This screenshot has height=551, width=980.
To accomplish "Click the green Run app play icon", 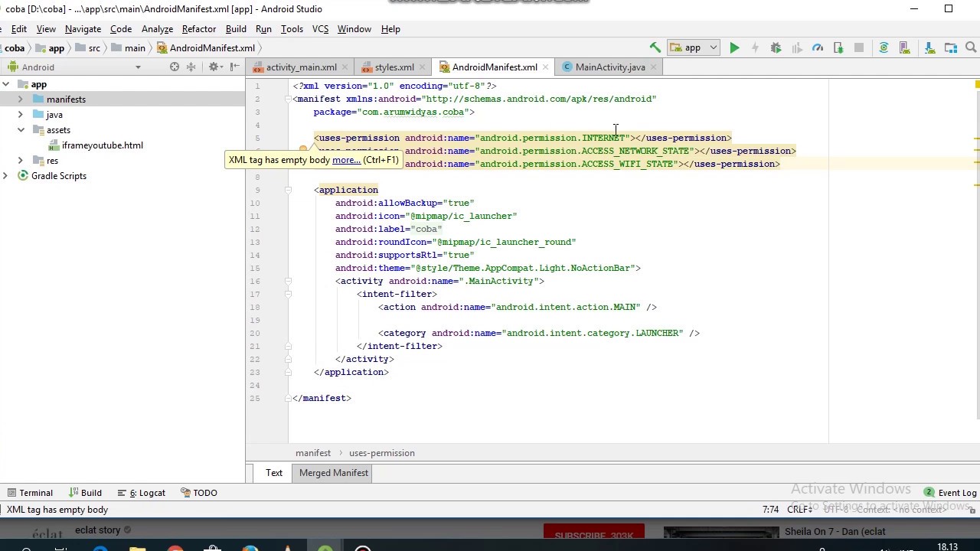I will [734, 47].
